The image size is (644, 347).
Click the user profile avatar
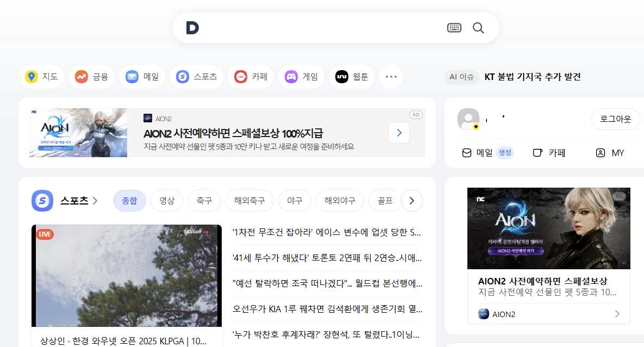tap(468, 119)
